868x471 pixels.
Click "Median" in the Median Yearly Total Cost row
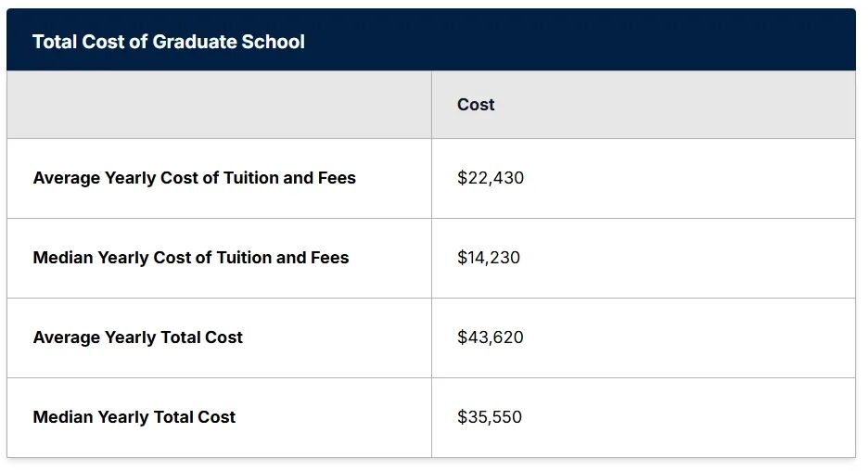(x=63, y=417)
